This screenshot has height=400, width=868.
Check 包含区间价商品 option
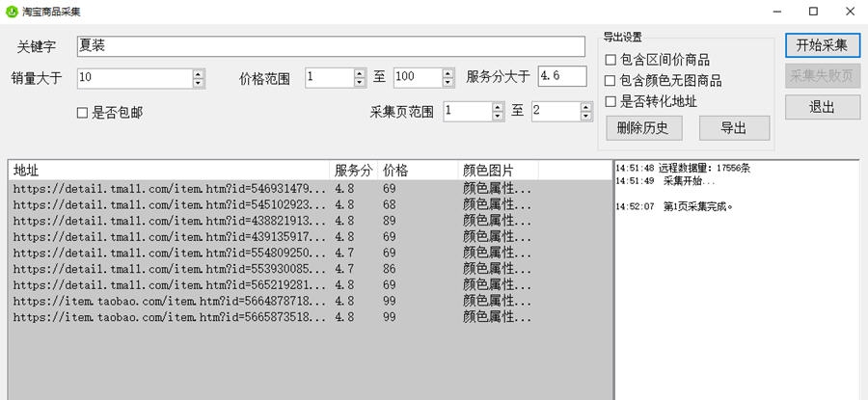pyautogui.click(x=610, y=60)
